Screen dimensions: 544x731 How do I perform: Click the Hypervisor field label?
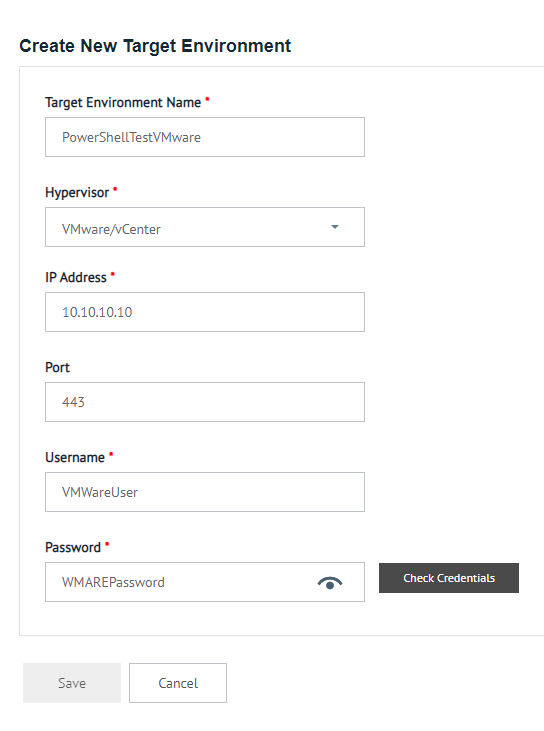[x=77, y=193]
